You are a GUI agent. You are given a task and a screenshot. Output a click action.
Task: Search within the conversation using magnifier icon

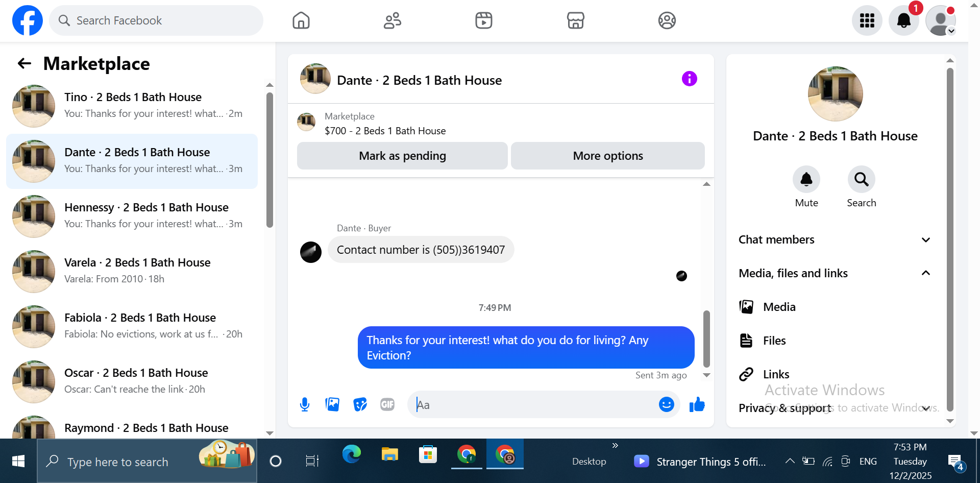[861, 179]
